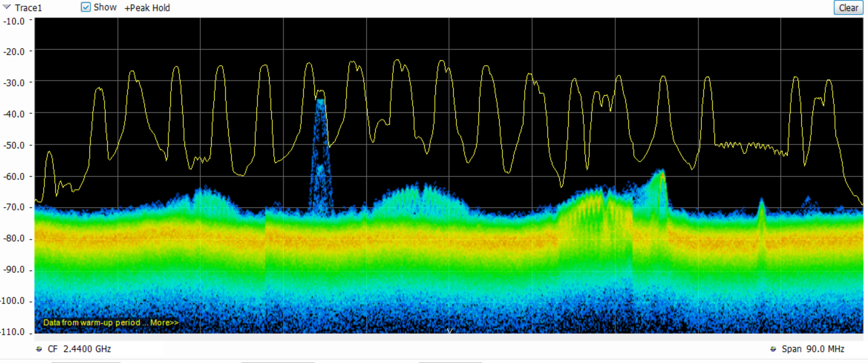Image resolution: width=868 pixels, height=363 pixels.
Task: Click the -80.0 axis label
Action: [x=14, y=238]
